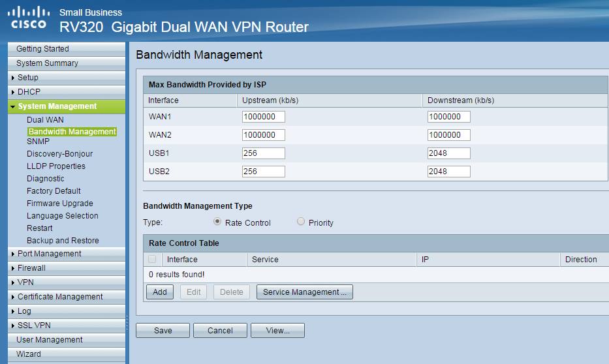Select Bandwidth Management in sidebar
The height and width of the screenshot is (364, 609).
[x=72, y=132]
